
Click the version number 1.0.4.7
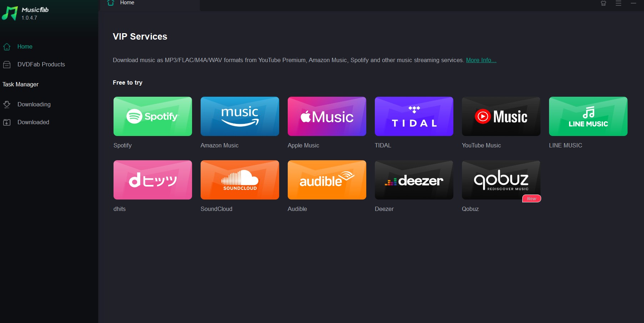point(29,18)
